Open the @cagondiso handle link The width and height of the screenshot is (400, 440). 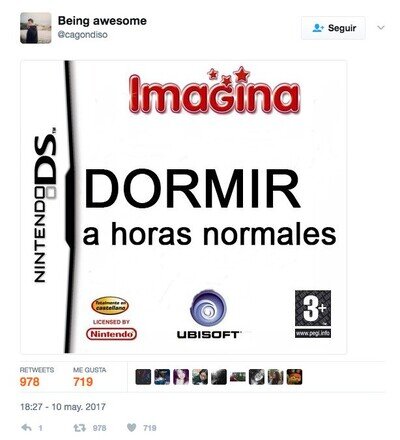(x=83, y=35)
